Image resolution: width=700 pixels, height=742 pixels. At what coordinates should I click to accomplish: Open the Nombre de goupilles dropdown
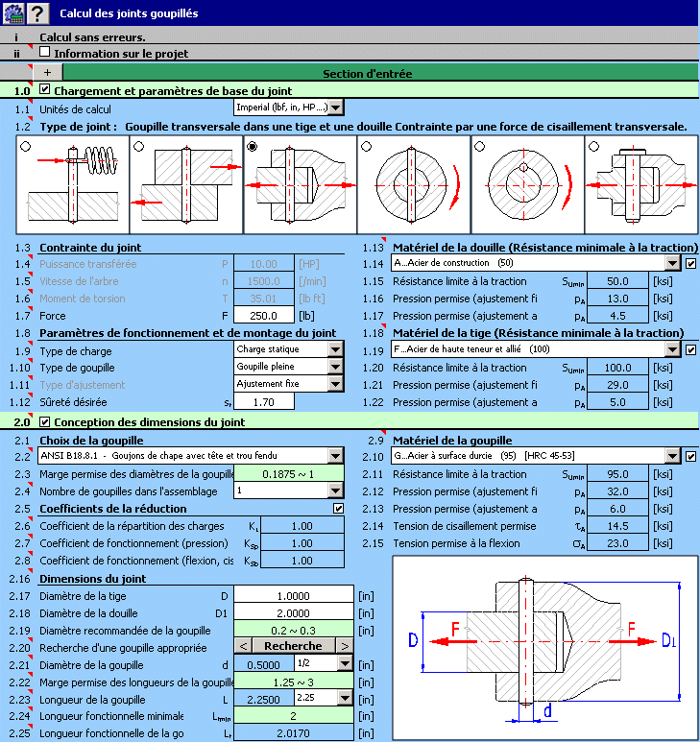coord(335,491)
